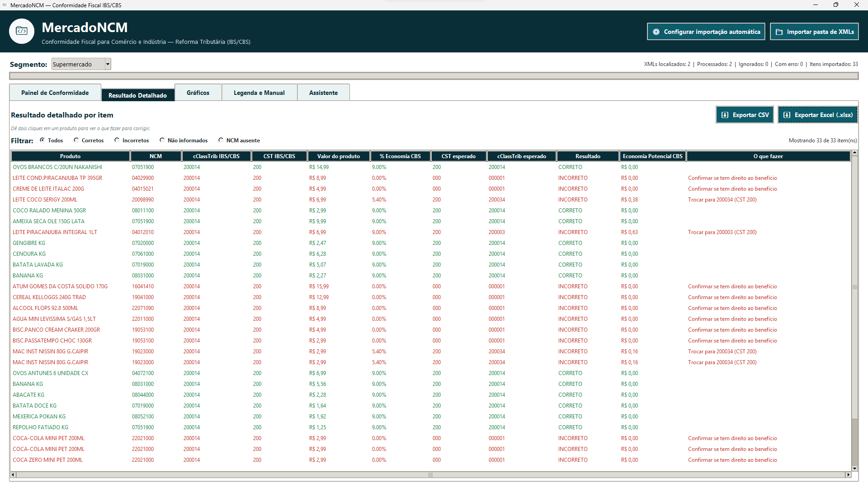Viewport: 868px width, 488px height.
Task: Select row MEXERICA POKAN KG
Action: click(431, 417)
